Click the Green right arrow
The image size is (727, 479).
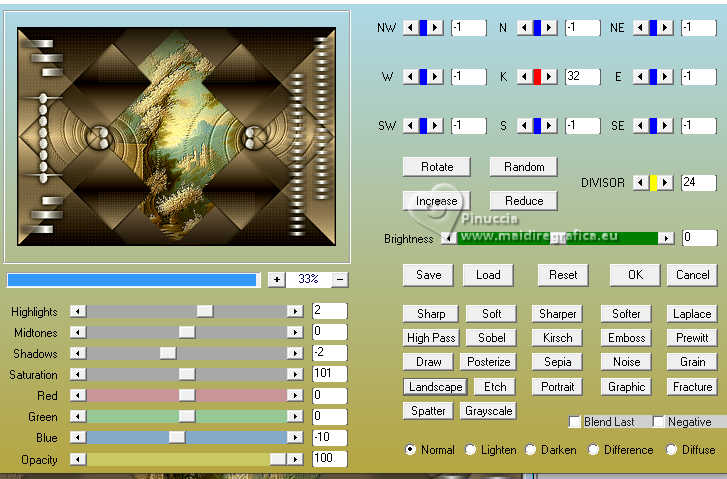[x=295, y=416]
